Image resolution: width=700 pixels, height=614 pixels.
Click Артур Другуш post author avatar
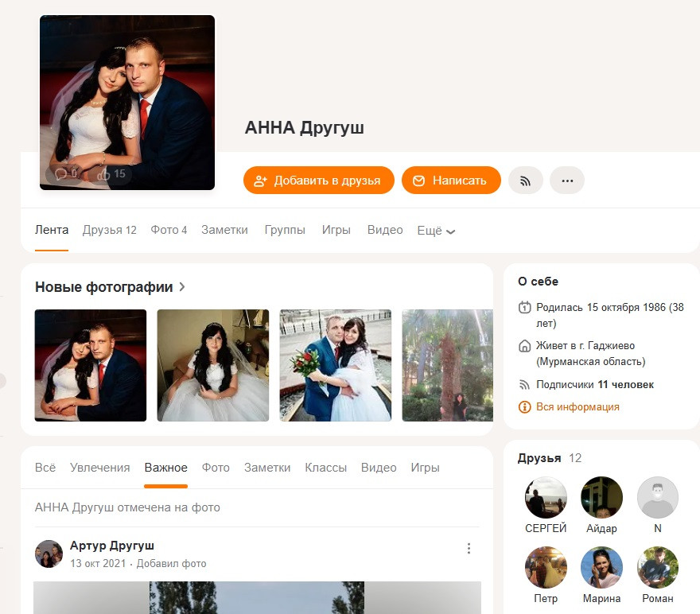(x=49, y=554)
